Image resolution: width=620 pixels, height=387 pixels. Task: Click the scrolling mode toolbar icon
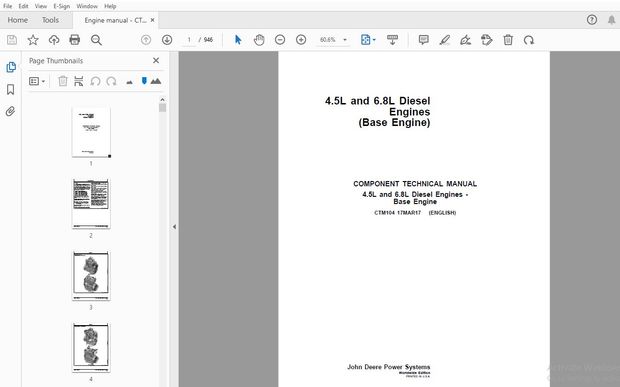pyautogui.click(x=392, y=40)
